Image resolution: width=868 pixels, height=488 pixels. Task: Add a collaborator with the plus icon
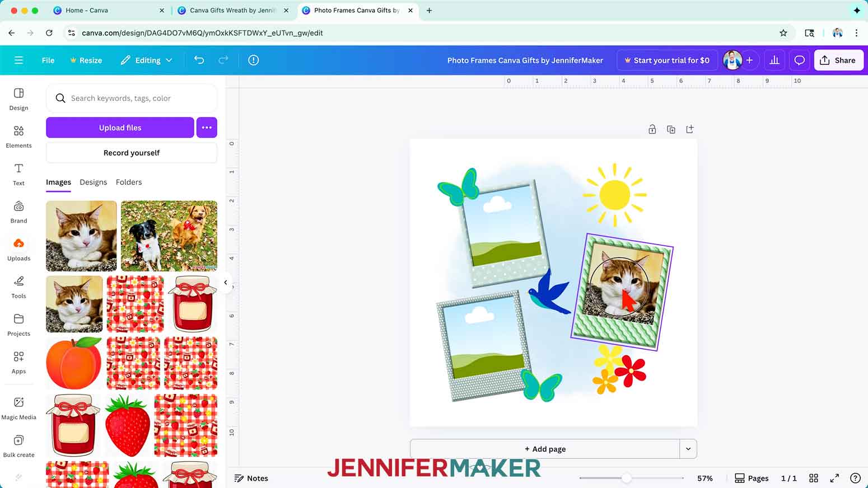pyautogui.click(x=749, y=60)
